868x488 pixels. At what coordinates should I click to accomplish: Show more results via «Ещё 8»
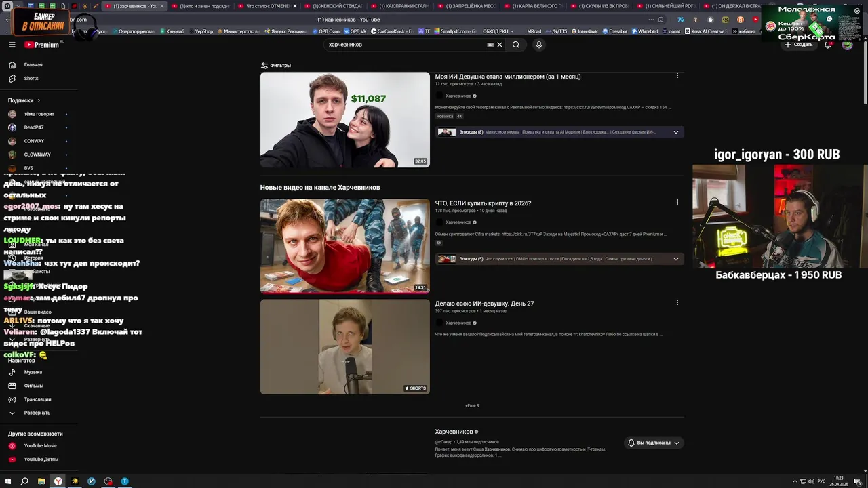click(472, 405)
